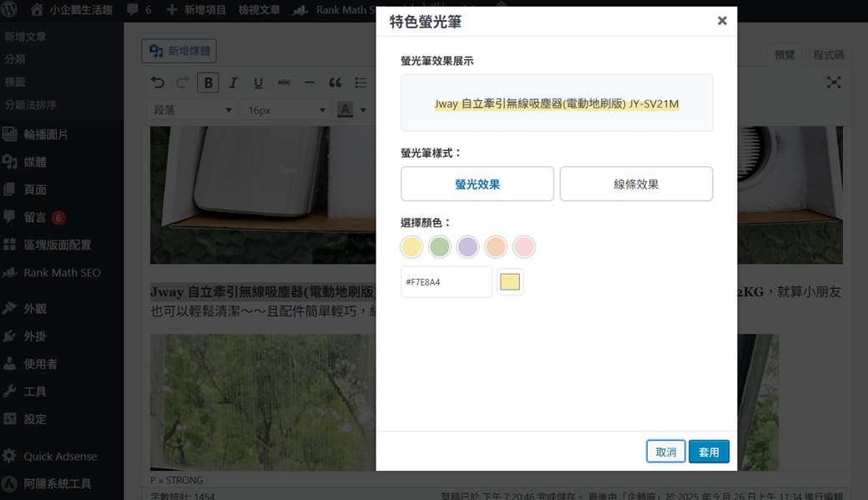Viewport: 868px width, 500px height.
Task: Click the fullscreen editor icon
Action: [834, 83]
